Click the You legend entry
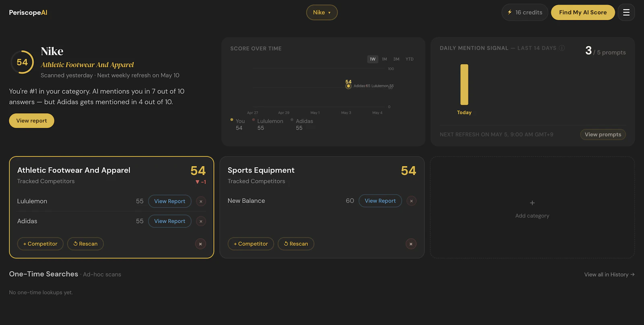 (x=238, y=124)
